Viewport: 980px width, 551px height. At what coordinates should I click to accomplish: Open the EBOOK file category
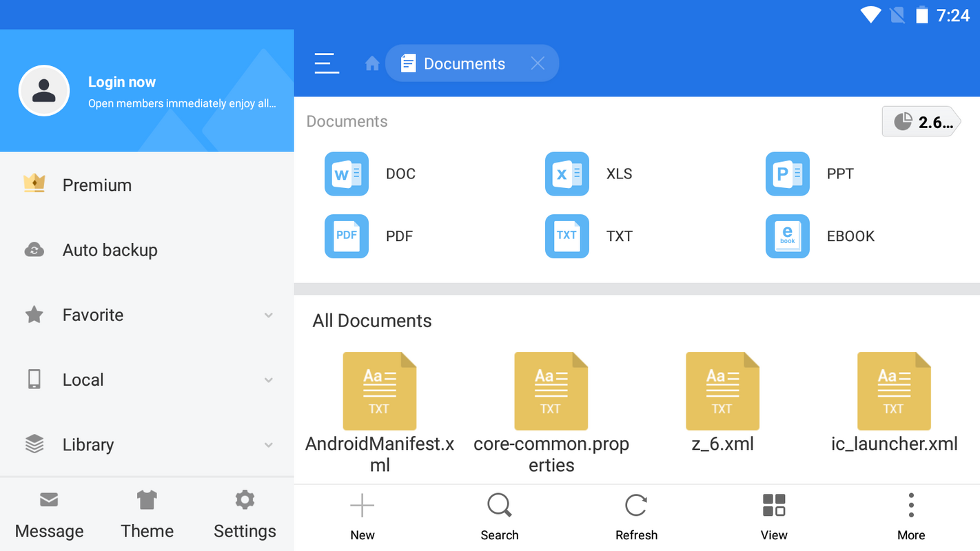point(788,236)
